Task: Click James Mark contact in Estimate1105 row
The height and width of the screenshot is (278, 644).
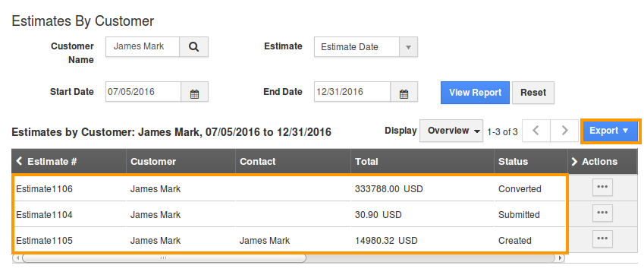Action: [x=265, y=241]
